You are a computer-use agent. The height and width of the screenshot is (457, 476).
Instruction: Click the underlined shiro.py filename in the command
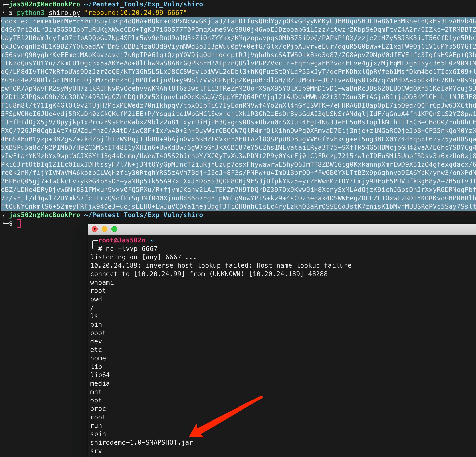(64, 13)
